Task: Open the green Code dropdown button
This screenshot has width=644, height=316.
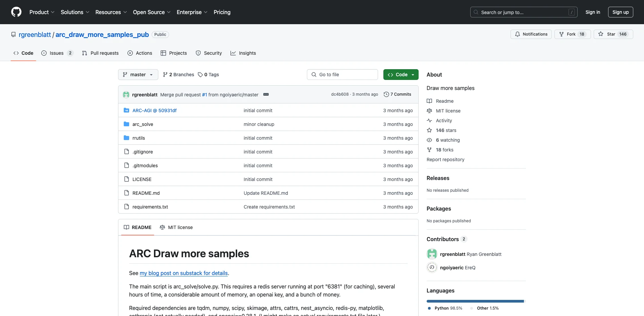Action: [401, 75]
